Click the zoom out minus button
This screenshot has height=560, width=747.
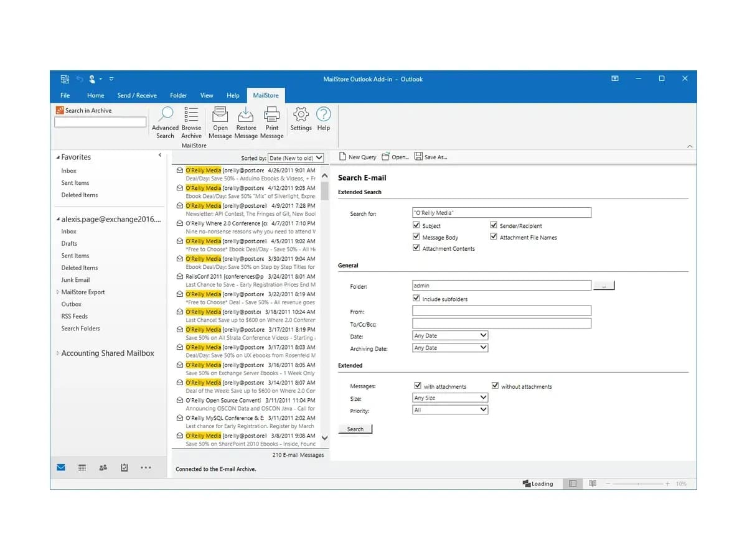(x=609, y=483)
